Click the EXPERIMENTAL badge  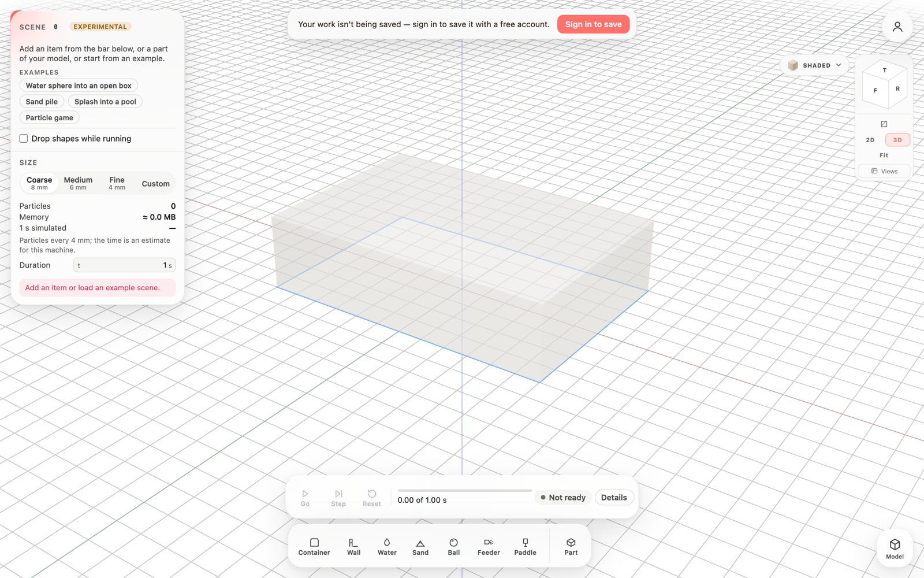[x=100, y=27]
